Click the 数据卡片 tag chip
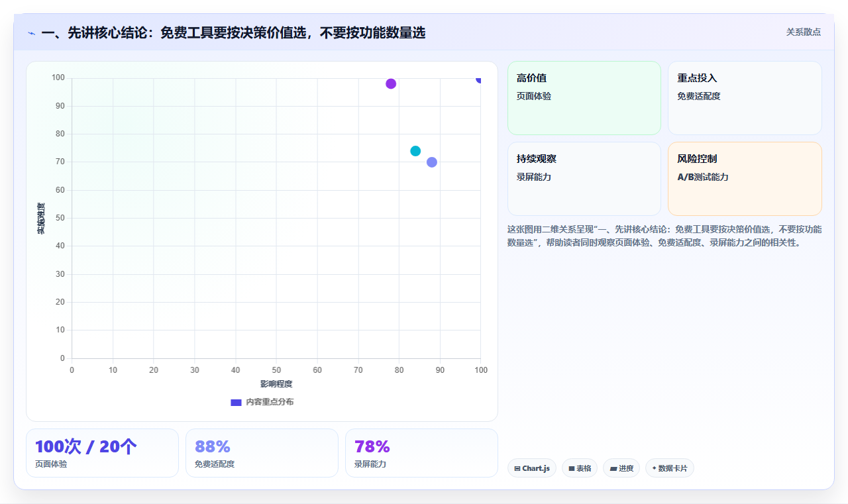 670,468
